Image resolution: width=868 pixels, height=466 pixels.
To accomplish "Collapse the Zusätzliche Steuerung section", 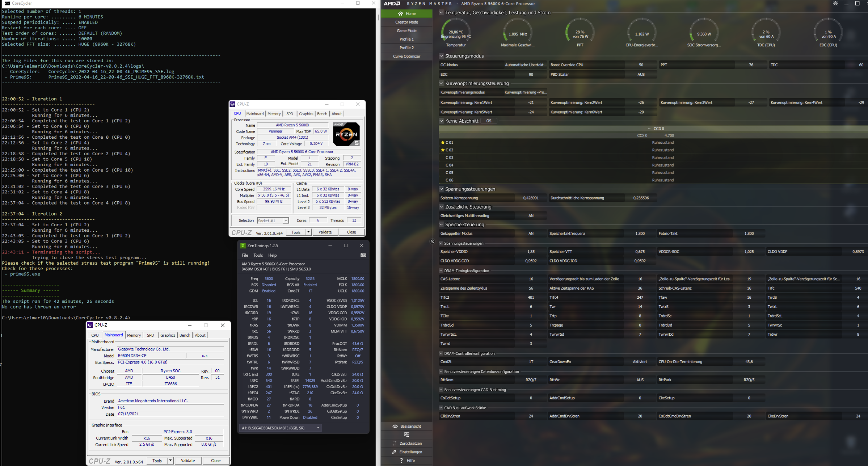I will (x=441, y=207).
